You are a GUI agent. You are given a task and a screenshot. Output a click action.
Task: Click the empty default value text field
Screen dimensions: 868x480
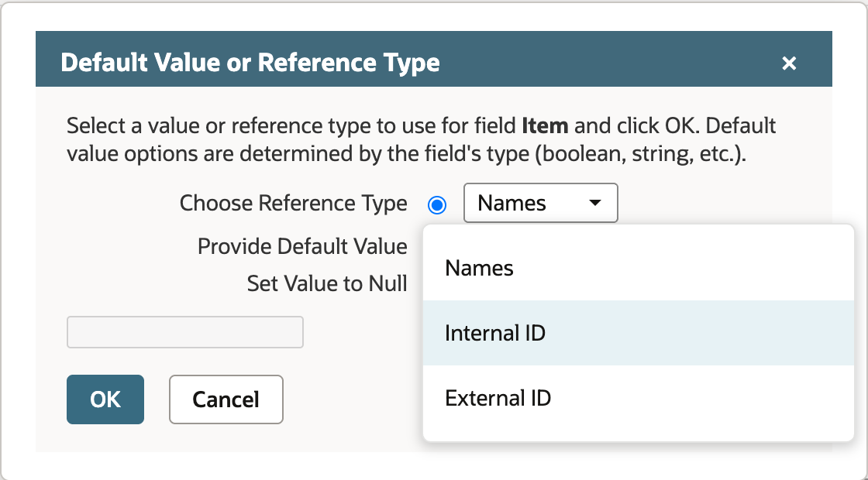click(185, 332)
